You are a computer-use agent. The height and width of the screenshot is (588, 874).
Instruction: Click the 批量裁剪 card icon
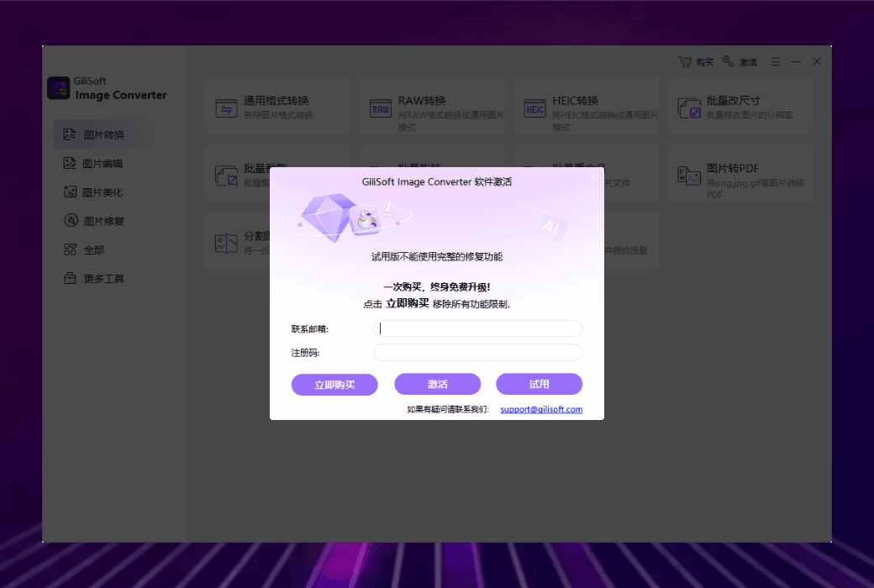(x=226, y=176)
